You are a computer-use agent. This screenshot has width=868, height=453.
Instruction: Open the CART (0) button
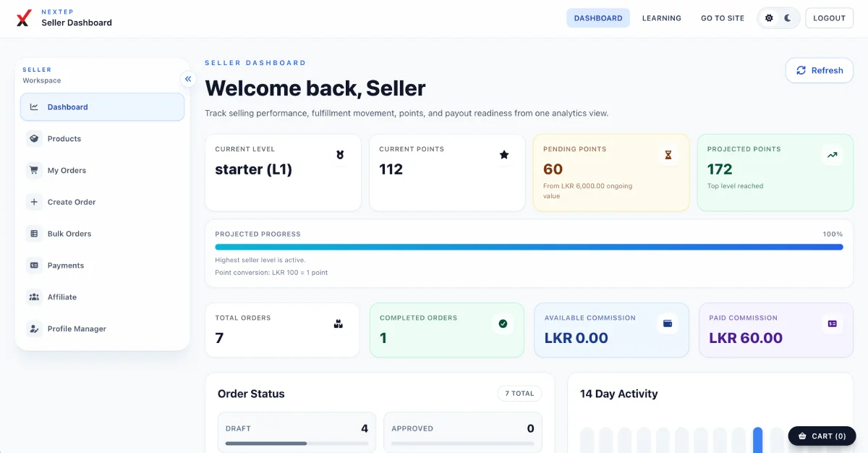click(x=822, y=436)
